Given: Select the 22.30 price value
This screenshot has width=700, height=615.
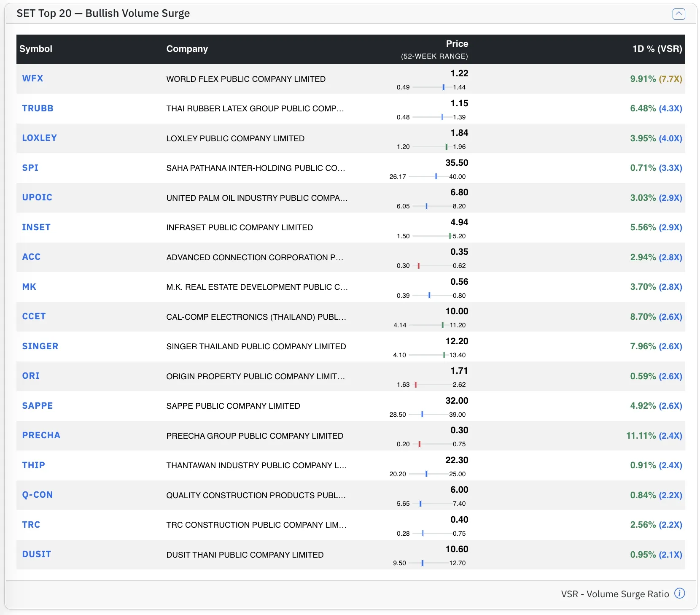Looking at the screenshot, I should (x=457, y=460).
